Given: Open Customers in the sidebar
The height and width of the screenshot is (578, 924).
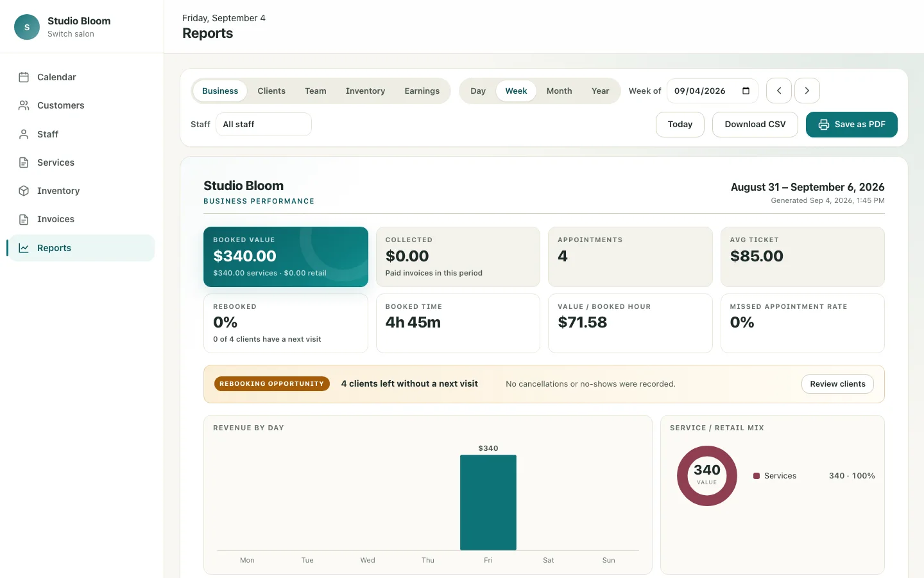Looking at the screenshot, I should tap(81, 105).
